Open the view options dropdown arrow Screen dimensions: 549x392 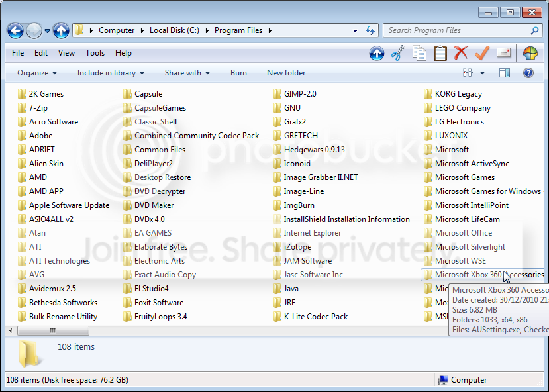(x=483, y=73)
